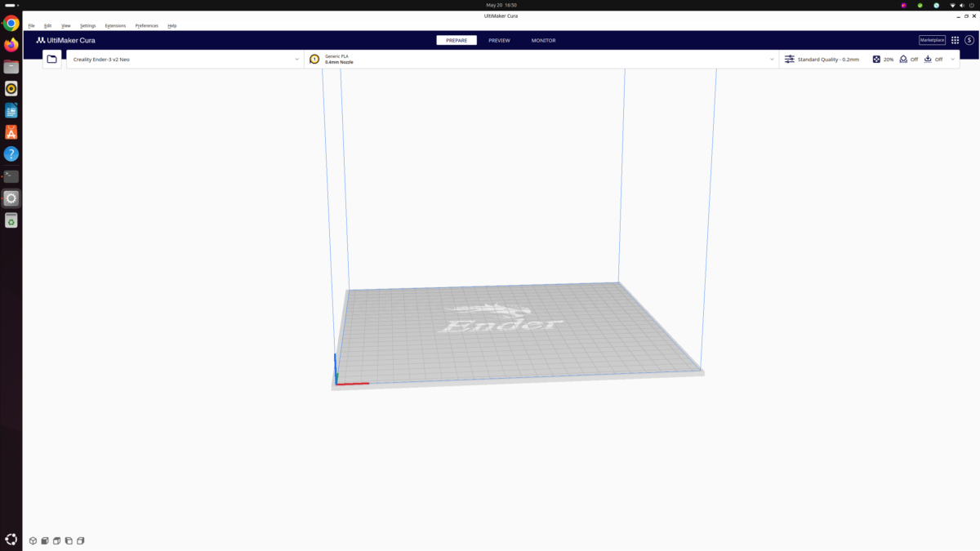Screen dimensions: 980x551
Task: Click the 0.4mm Nozzle label
Action: coord(339,62)
